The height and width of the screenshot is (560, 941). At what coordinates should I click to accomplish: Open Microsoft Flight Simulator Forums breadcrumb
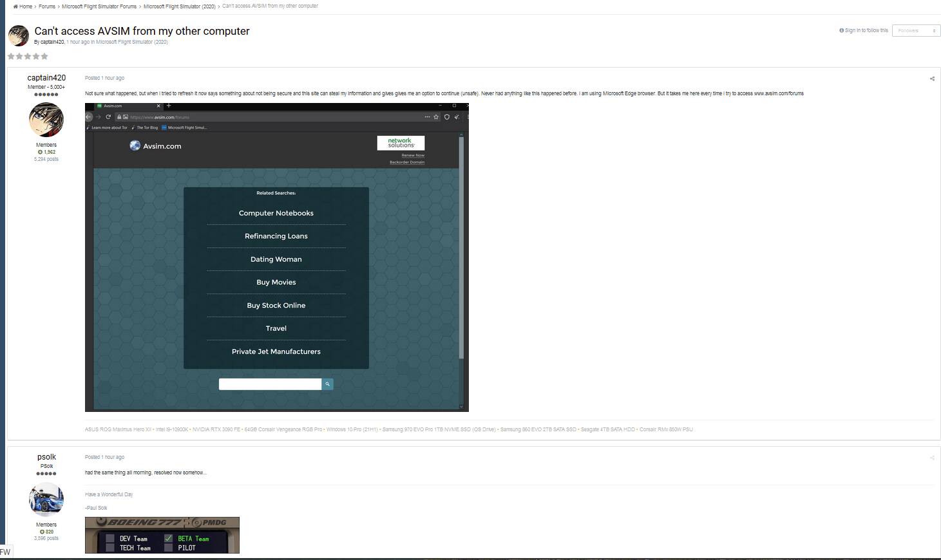pos(99,6)
